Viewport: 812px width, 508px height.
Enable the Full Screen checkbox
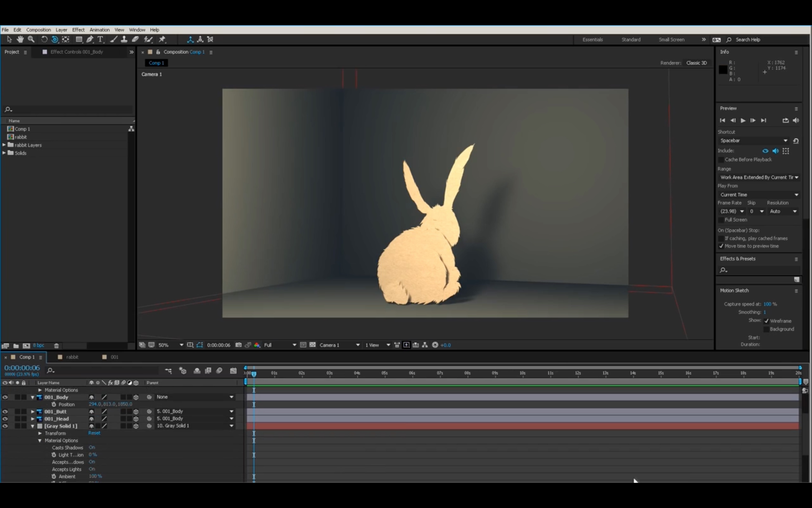721,220
